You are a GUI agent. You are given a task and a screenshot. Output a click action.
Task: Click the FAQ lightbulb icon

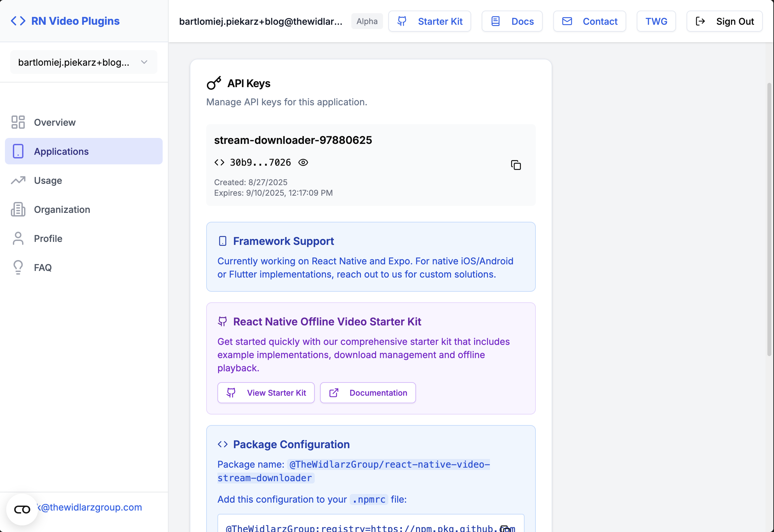[x=18, y=267]
